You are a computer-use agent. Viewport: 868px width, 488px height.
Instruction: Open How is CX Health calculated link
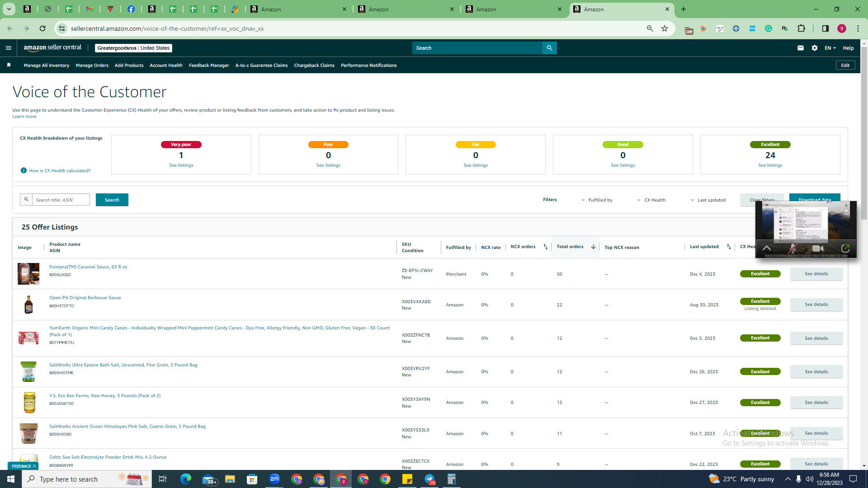coord(60,171)
